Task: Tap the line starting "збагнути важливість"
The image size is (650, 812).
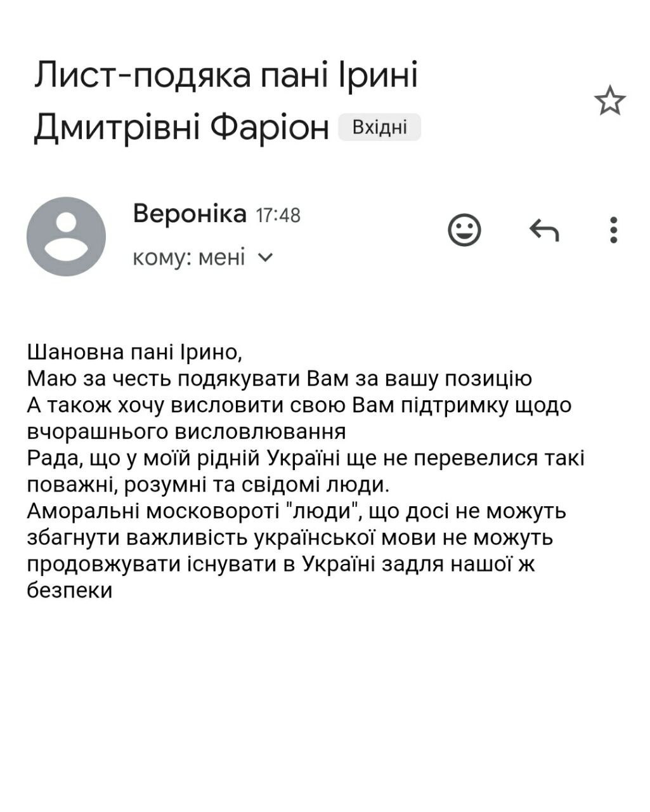Action: 290,537
